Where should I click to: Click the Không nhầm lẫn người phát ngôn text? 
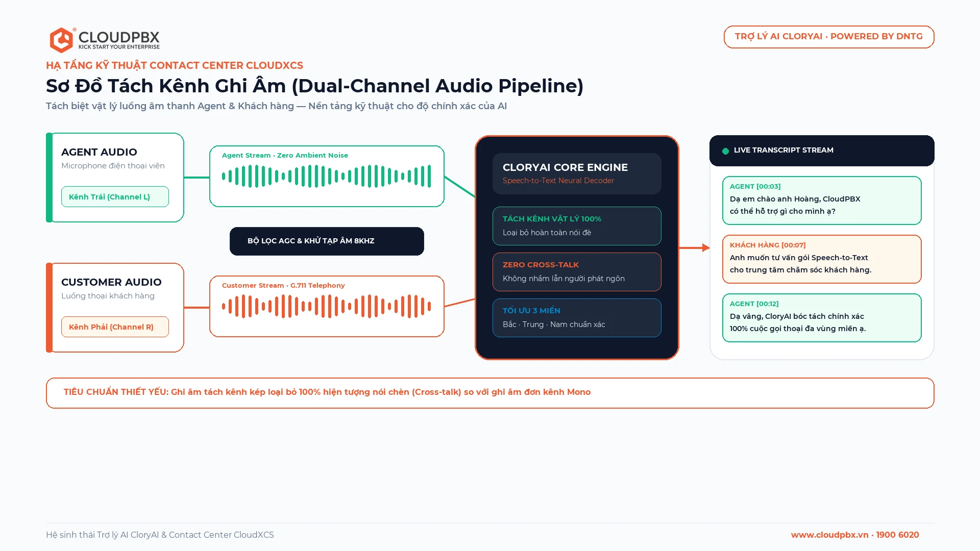pos(563,279)
